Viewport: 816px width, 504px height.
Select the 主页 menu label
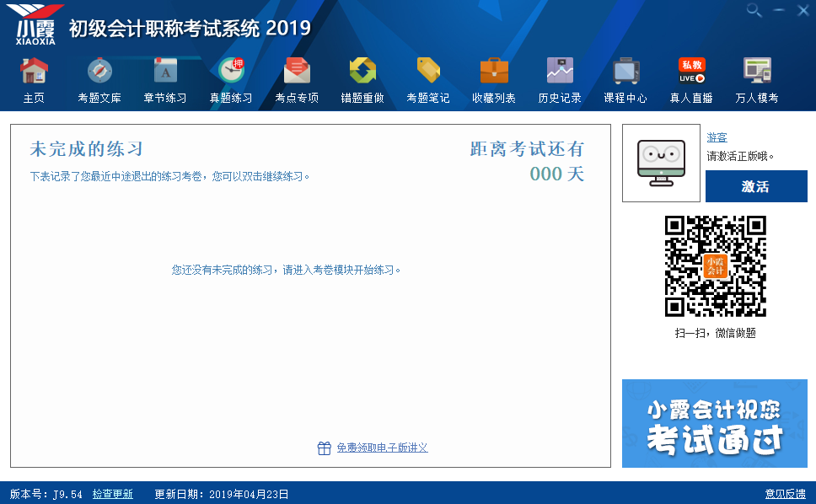[x=34, y=98]
